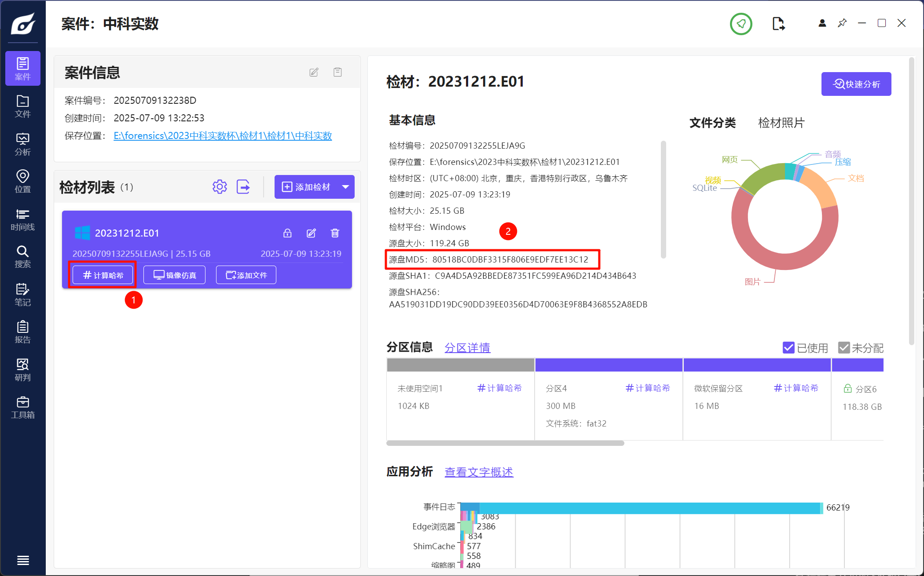Expand the bottom-left hamburger menu
Screen dimensions: 924x576
point(23,560)
